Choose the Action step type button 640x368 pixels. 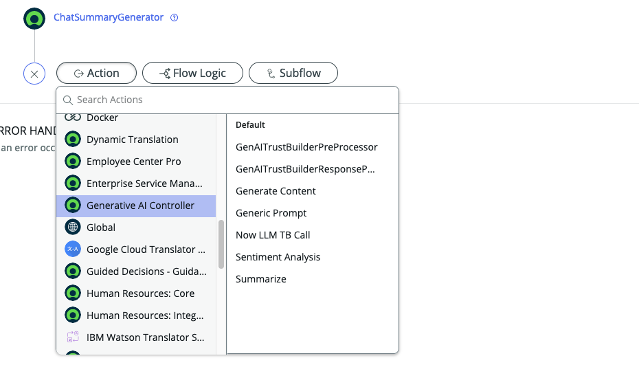click(x=96, y=73)
